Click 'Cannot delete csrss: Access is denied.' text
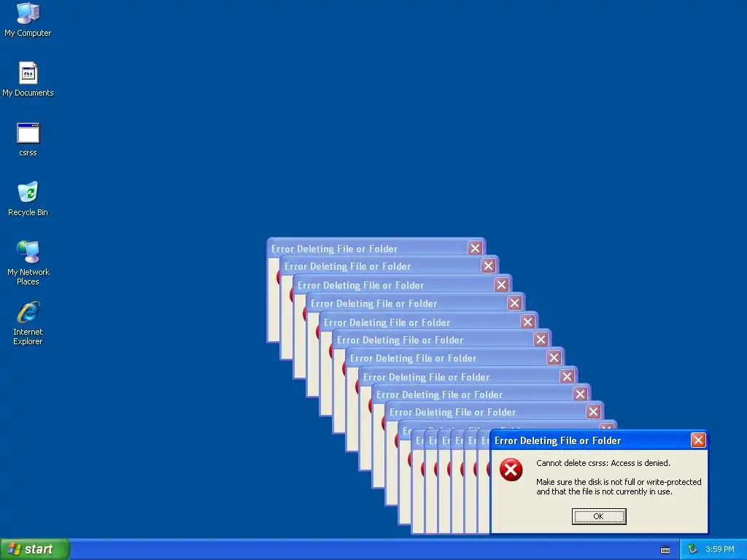Image resolution: width=747 pixels, height=560 pixels. coord(603,463)
